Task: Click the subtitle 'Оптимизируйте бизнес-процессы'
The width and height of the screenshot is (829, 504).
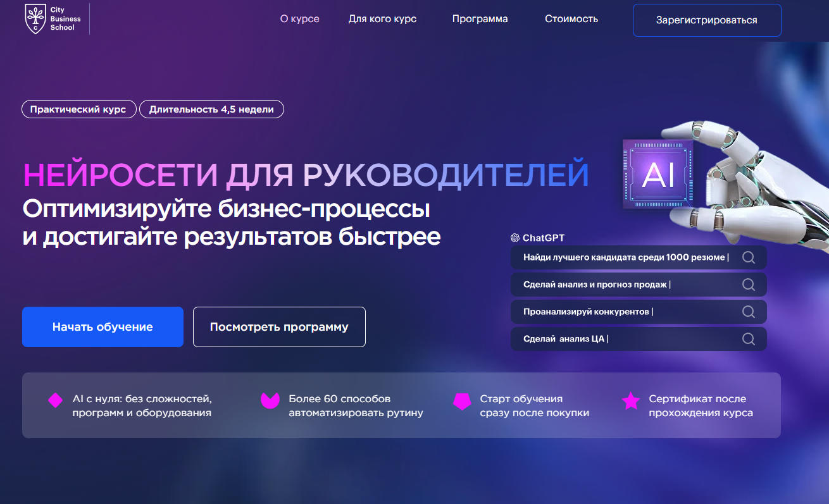Action: (x=226, y=208)
